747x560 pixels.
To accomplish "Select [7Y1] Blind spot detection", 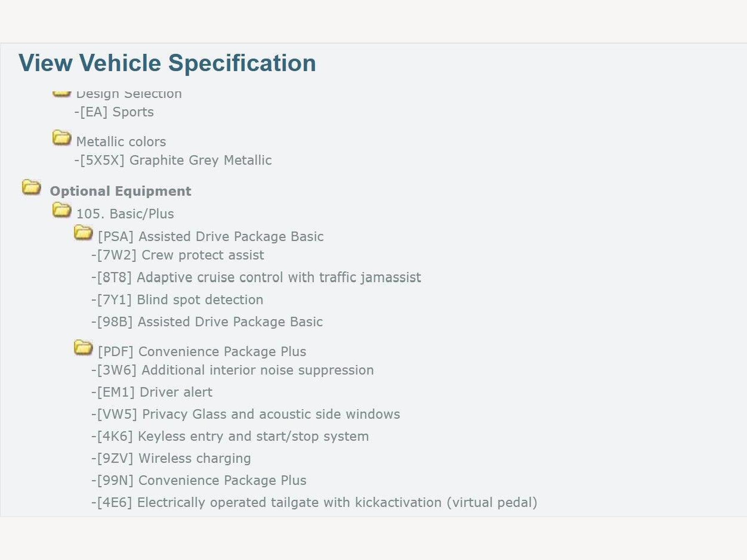I will (177, 300).
